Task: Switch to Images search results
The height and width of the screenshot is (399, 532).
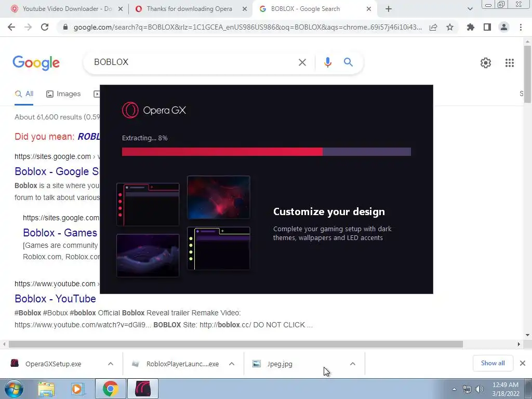Action: tap(63, 94)
